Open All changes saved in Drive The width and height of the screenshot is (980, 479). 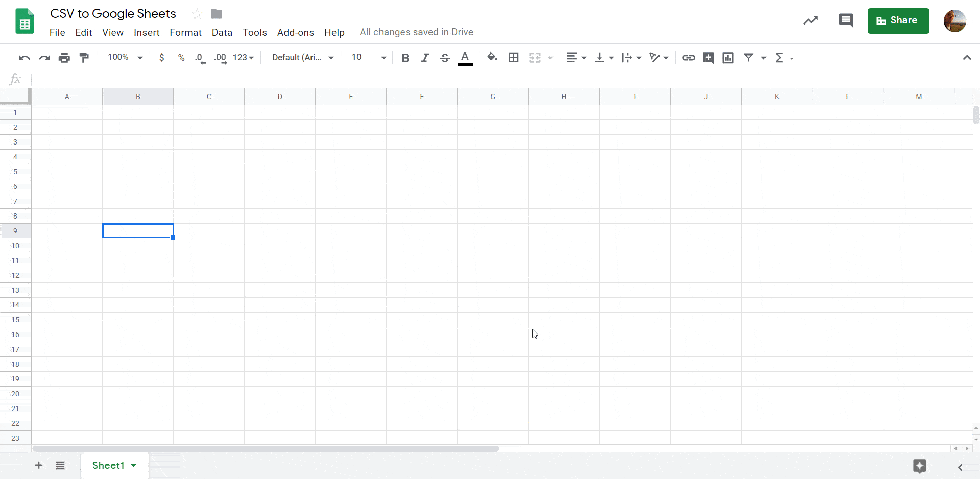coord(416,32)
